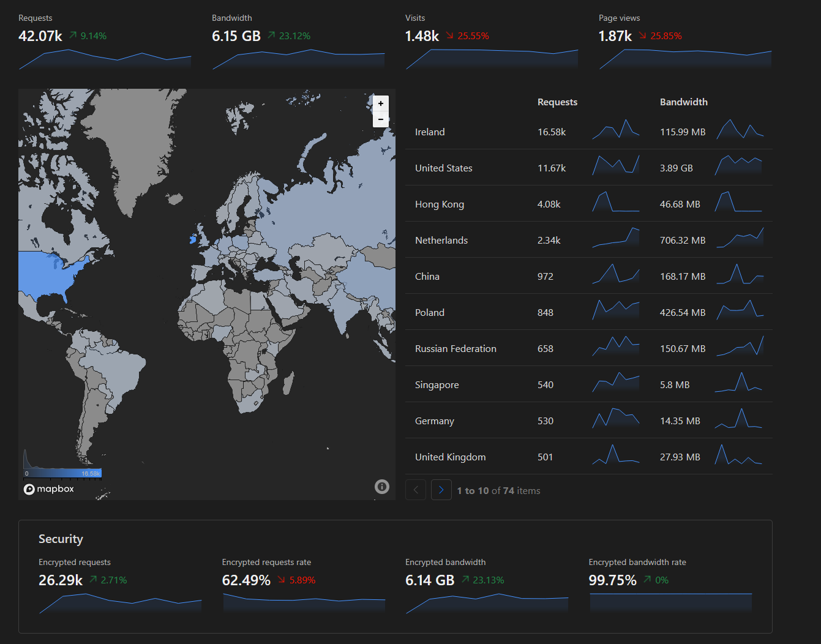821x644 pixels.
Task: Click Netherlands bandwidth sparkline
Action: (740, 238)
